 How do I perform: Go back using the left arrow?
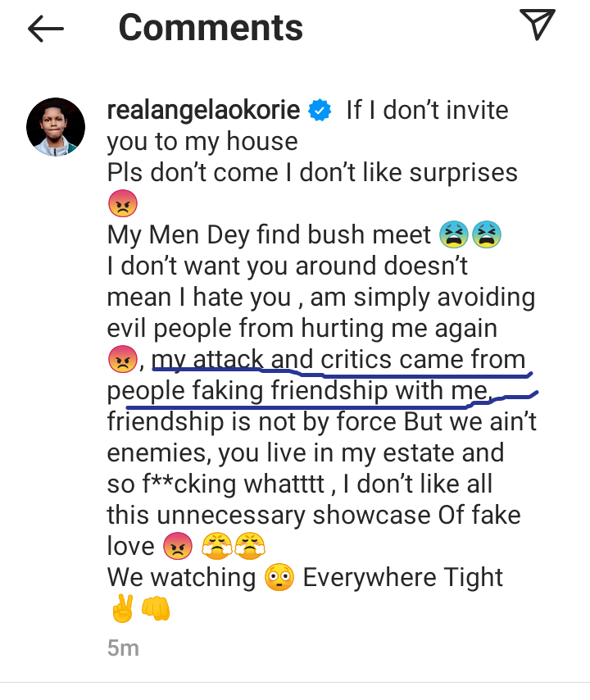tap(46, 29)
